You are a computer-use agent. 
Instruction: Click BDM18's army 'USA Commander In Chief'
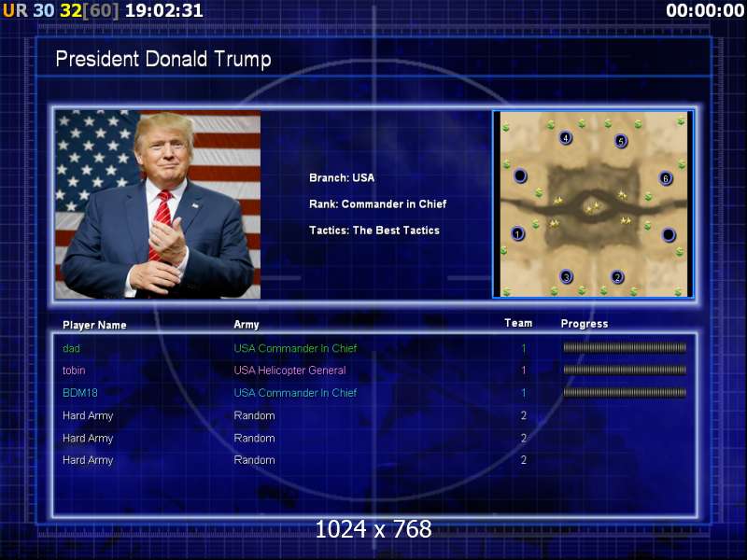(x=295, y=393)
